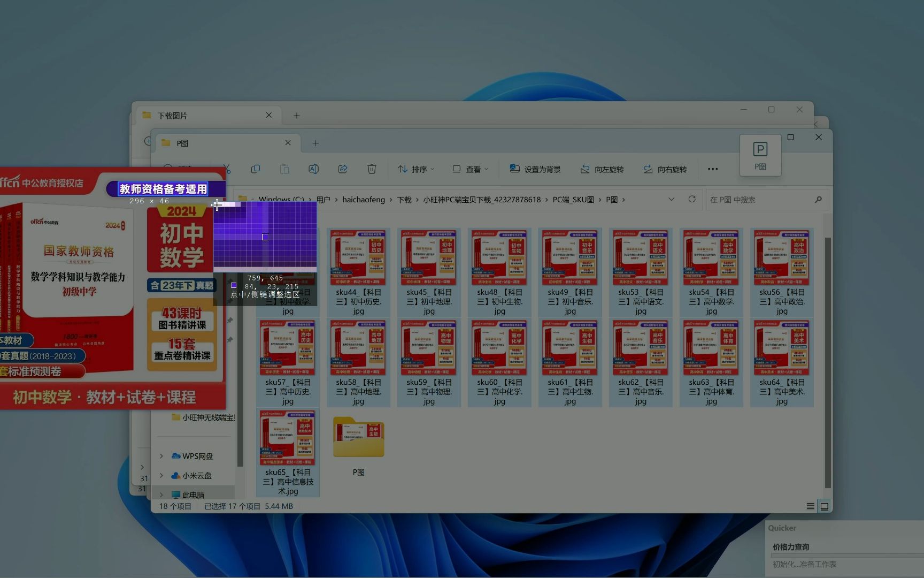Expand the chevron after the P图 breadcrumb
Image resolution: width=924 pixels, height=578 pixels.
pyautogui.click(x=623, y=200)
